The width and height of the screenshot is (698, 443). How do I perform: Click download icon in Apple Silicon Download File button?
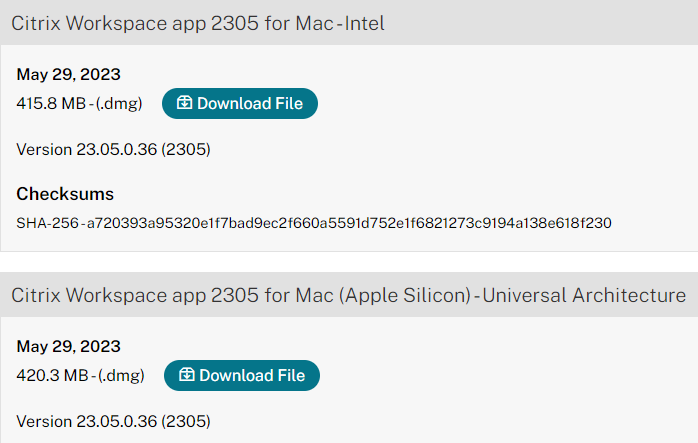[187, 375]
